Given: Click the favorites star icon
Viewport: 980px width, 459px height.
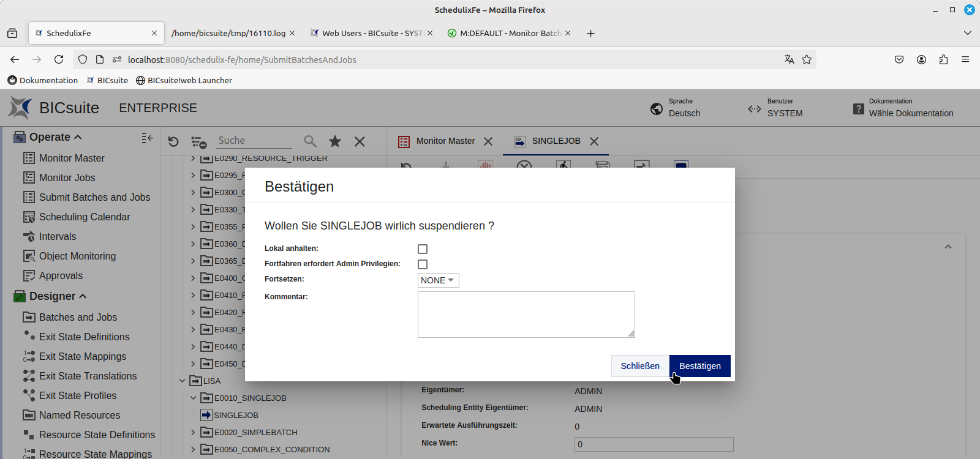Looking at the screenshot, I should pos(335,141).
